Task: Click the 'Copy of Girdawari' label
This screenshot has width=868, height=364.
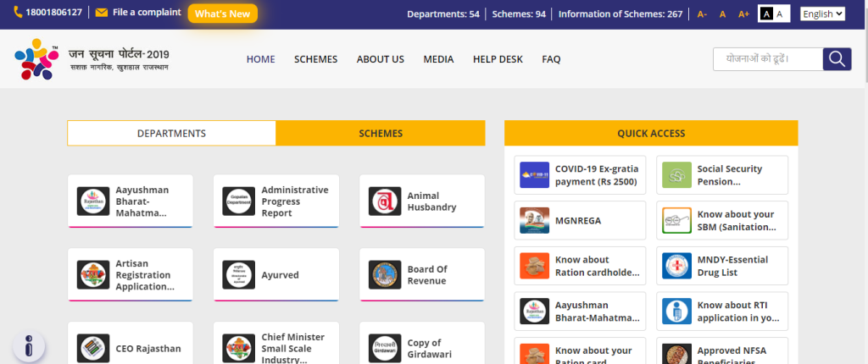Action: tap(430, 349)
